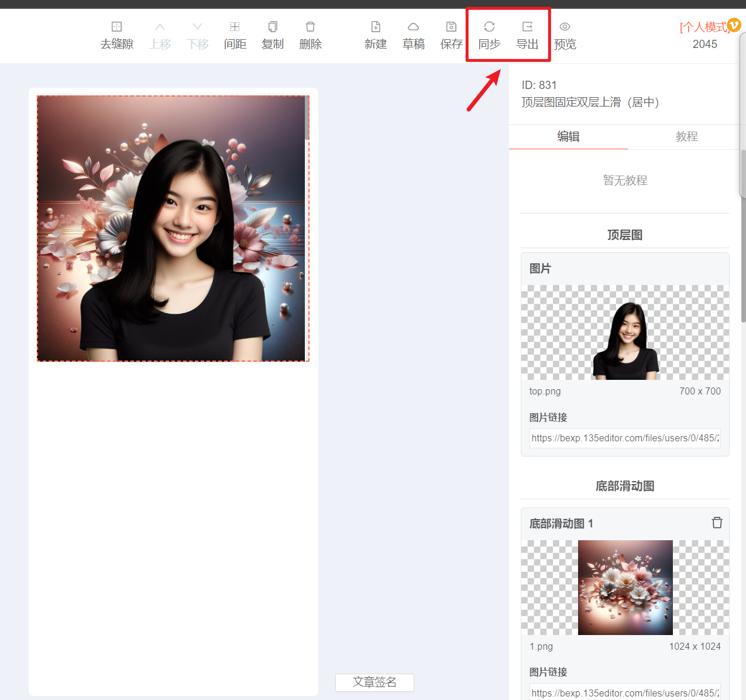Delete 底部滑动图 1 with its trash icon
746x700 pixels.
point(717,523)
